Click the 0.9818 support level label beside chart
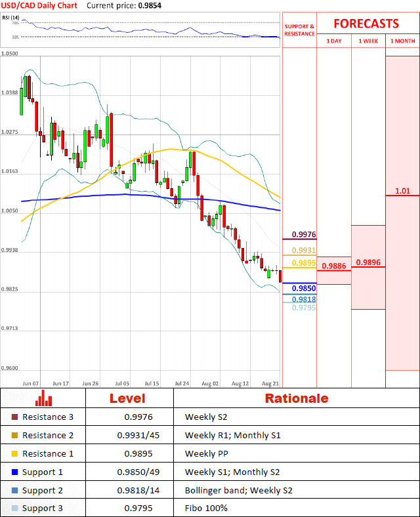Viewport: 420px width, 517px height. point(304,299)
